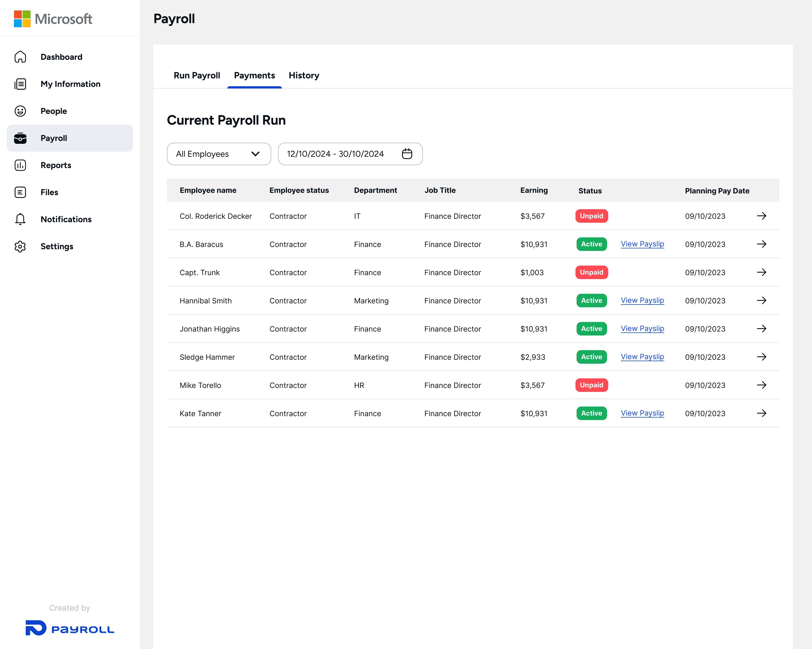Open Dashboard via the home icon
The height and width of the screenshot is (649, 812).
pos(20,57)
